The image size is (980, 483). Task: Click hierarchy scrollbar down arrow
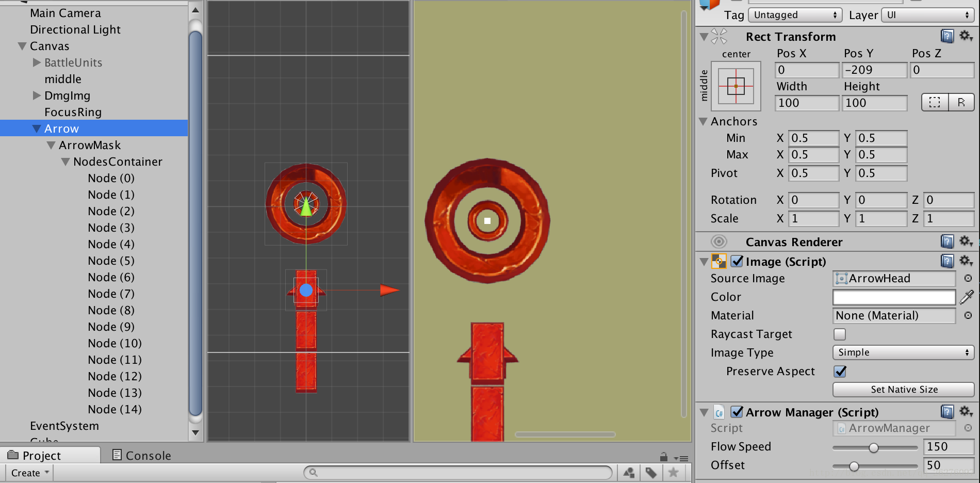tap(195, 433)
